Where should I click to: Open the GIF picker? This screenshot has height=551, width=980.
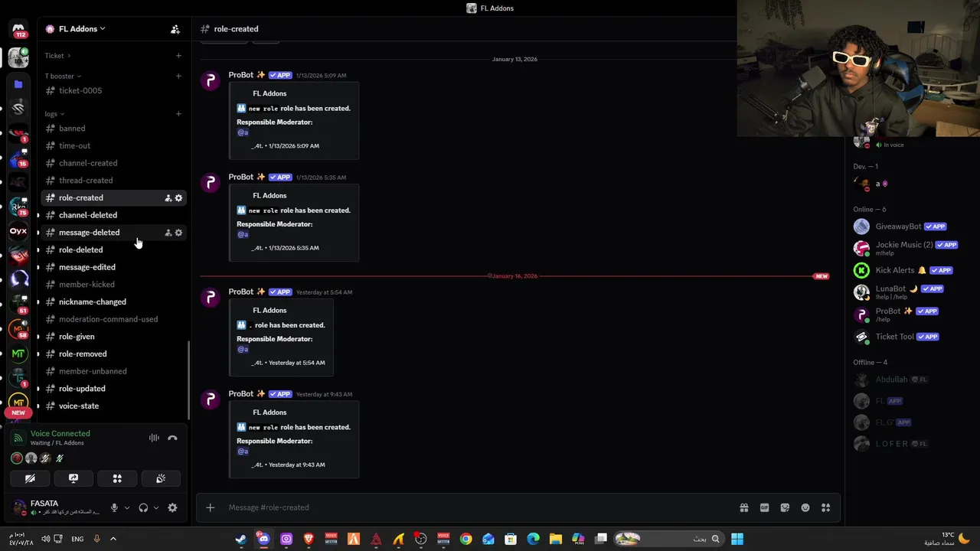(x=764, y=507)
